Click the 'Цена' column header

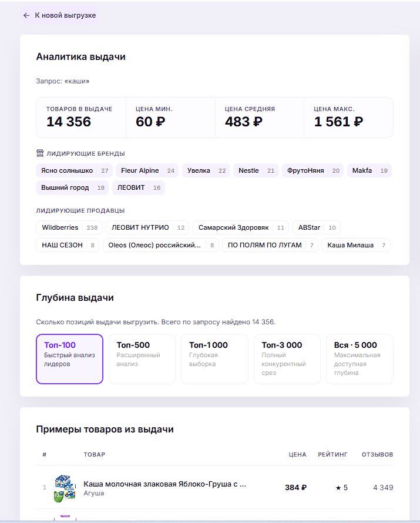pos(297,454)
